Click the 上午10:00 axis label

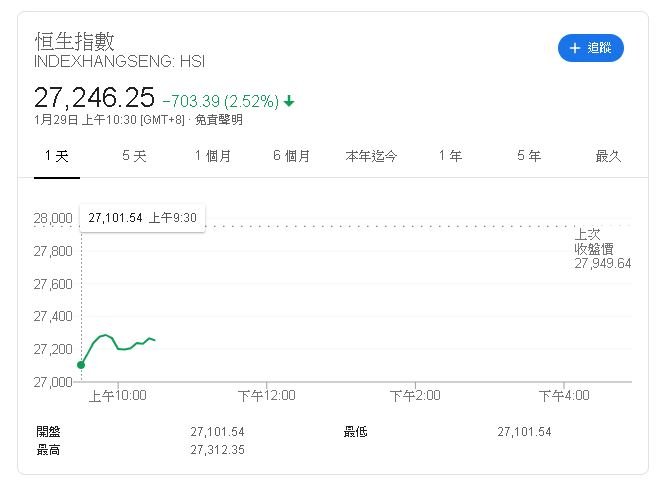(x=118, y=396)
